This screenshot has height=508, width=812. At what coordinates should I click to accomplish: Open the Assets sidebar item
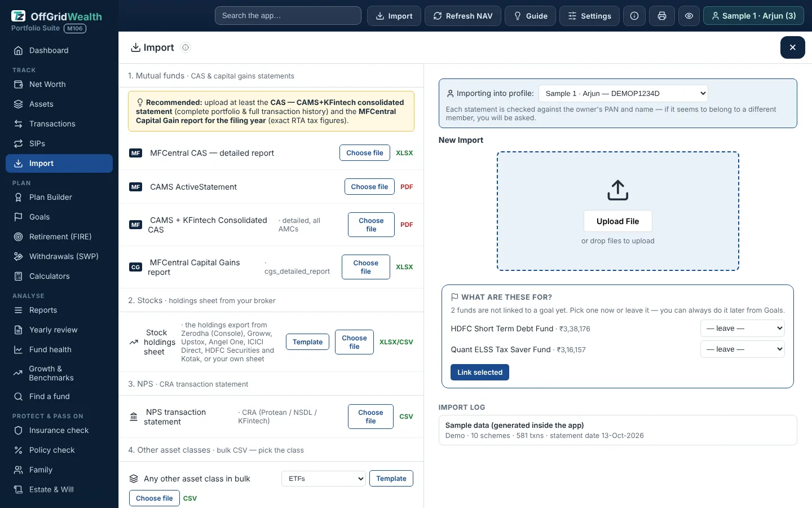pyautogui.click(x=59, y=104)
